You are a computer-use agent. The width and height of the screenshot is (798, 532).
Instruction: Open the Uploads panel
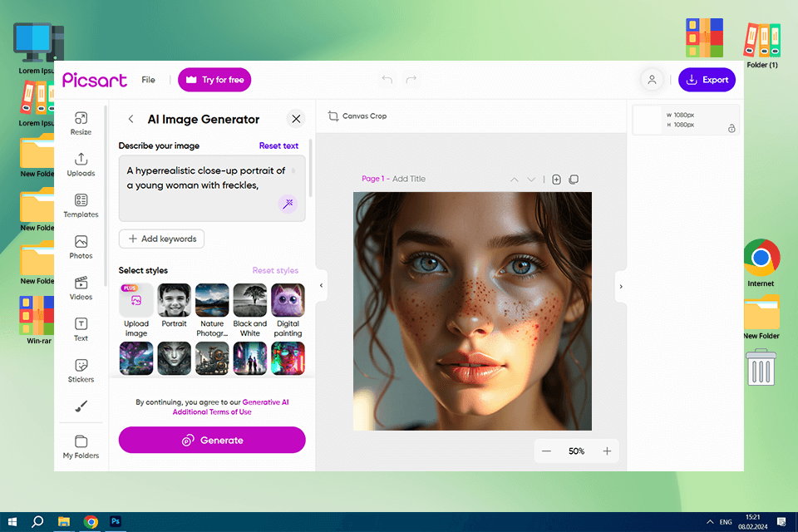pos(81,165)
